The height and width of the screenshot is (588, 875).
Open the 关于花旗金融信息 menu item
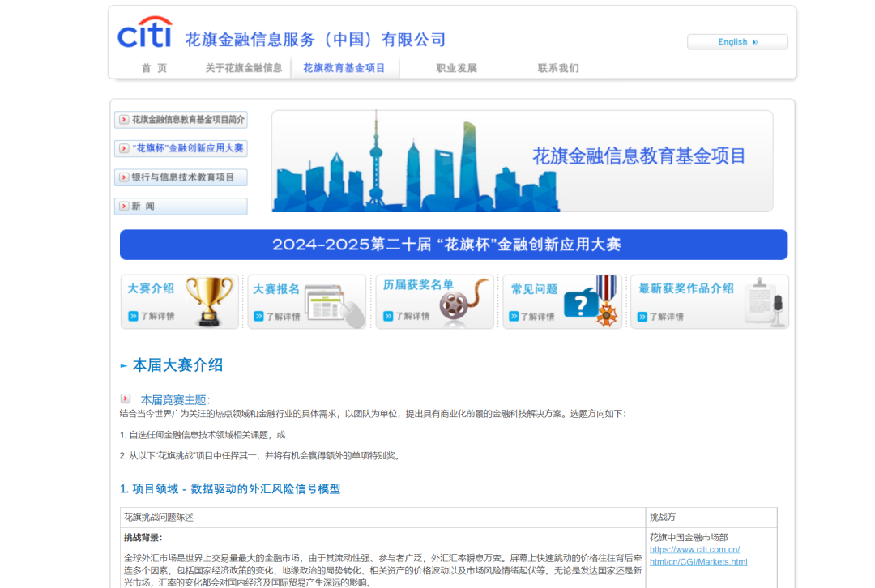pyautogui.click(x=243, y=68)
